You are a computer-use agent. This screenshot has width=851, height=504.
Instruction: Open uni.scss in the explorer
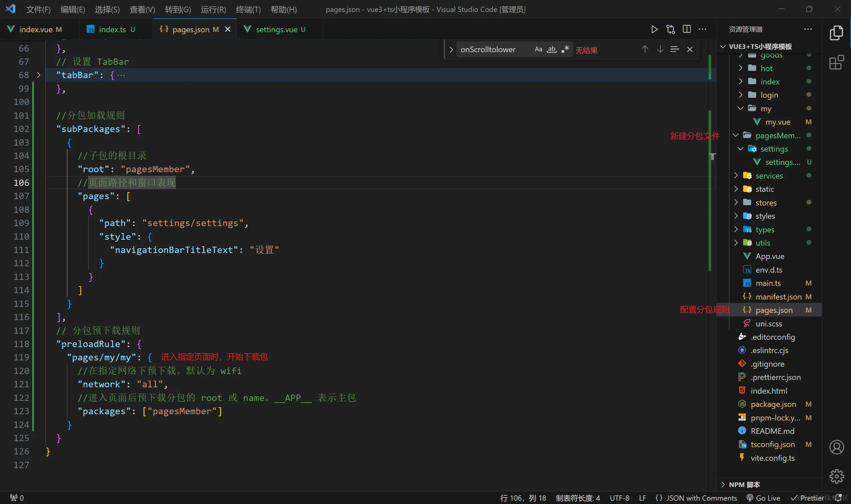pyautogui.click(x=769, y=323)
